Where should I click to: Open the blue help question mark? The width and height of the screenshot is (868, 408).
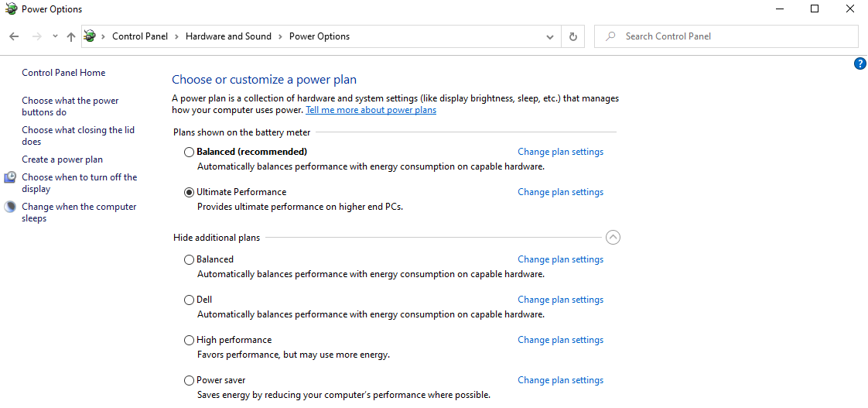pyautogui.click(x=859, y=63)
